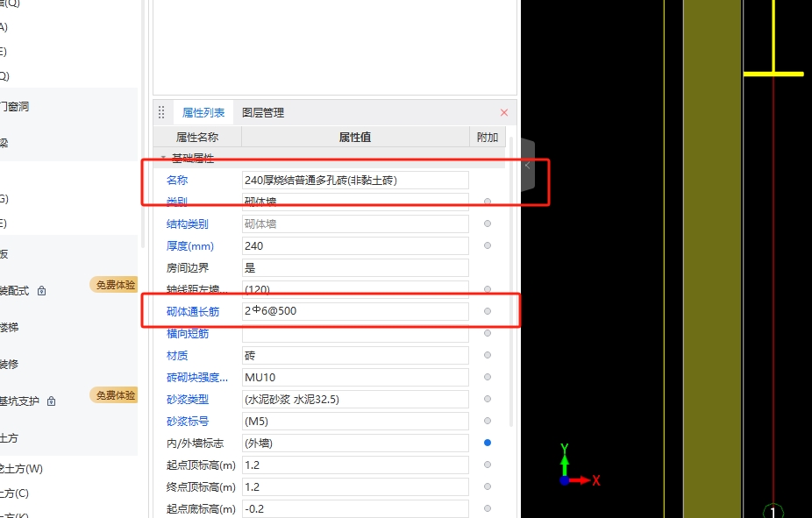Switch to the 图层管理 tab
The image size is (812, 518).
click(263, 112)
